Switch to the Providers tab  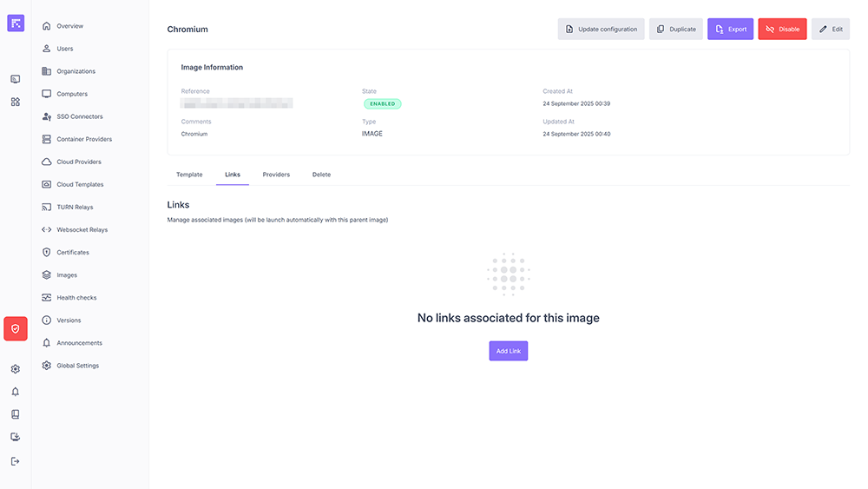click(x=276, y=175)
